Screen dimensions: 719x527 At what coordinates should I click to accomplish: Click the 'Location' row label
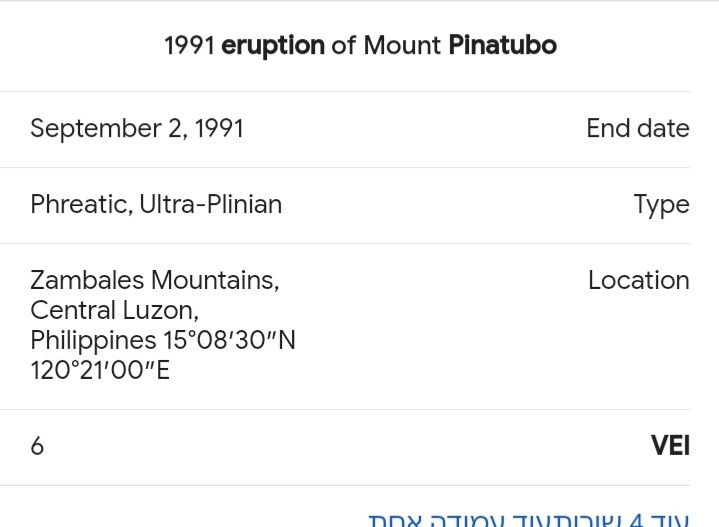[638, 281]
